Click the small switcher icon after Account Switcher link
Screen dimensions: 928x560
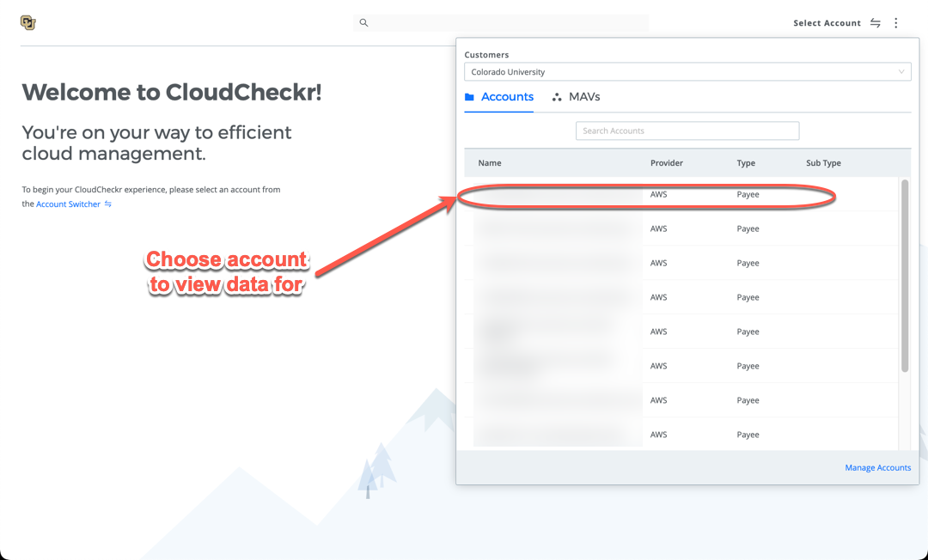click(108, 204)
